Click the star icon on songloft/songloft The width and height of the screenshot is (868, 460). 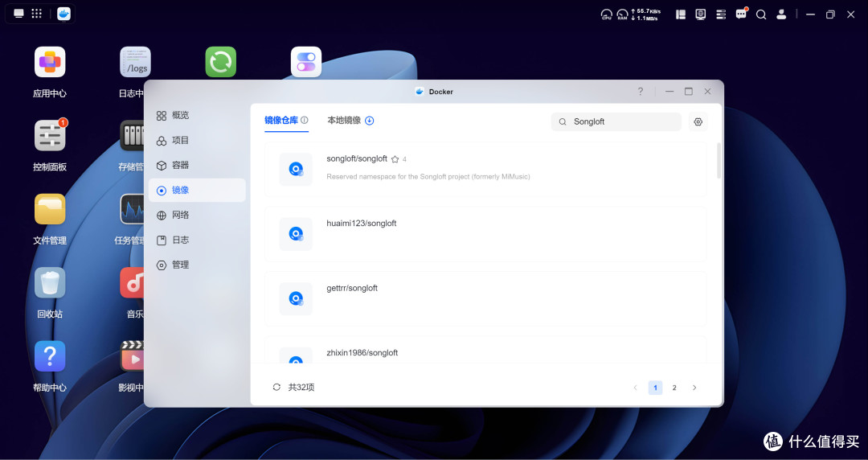click(395, 159)
